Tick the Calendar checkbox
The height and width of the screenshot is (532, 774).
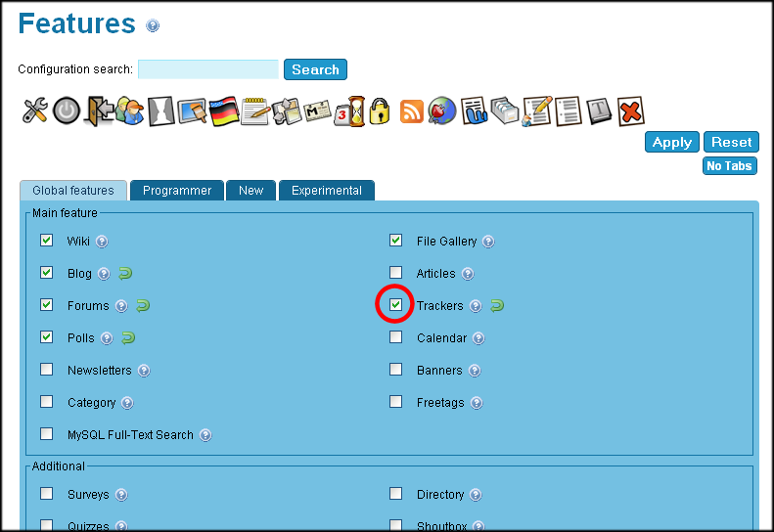click(396, 337)
